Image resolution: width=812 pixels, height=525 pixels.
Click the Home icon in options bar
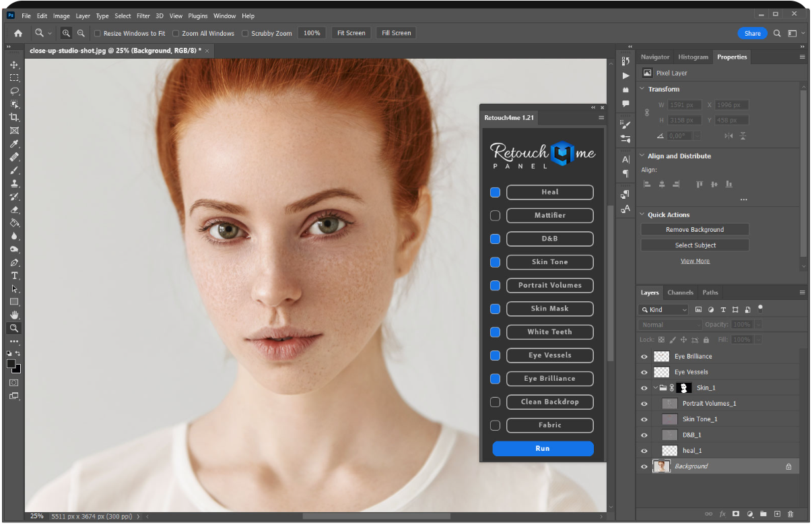pos(18,33)
